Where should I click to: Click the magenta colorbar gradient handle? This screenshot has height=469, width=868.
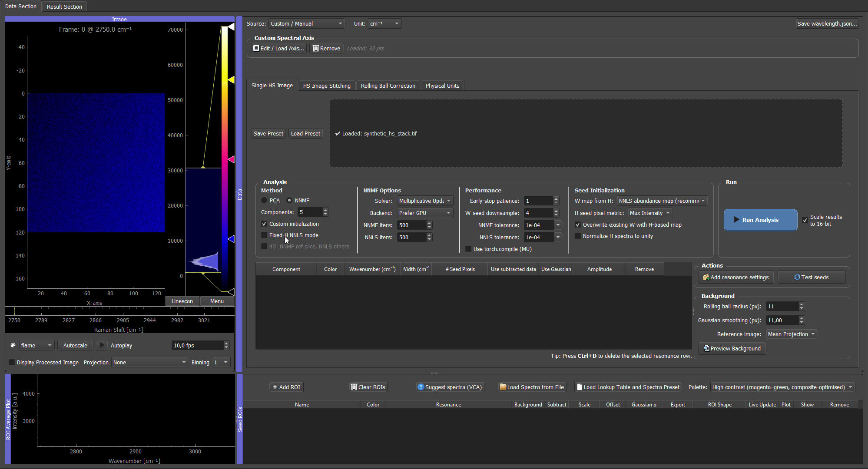[x=231, y=159]
